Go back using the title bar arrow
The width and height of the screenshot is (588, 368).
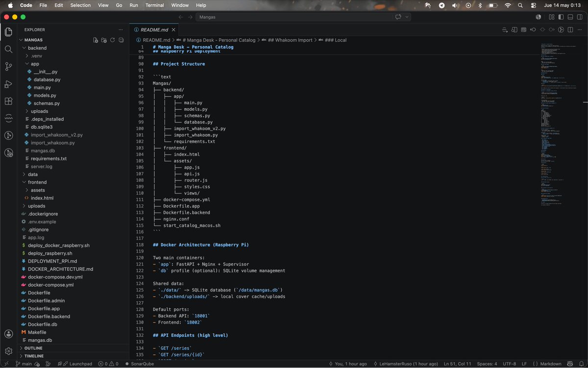coord(180,17)
